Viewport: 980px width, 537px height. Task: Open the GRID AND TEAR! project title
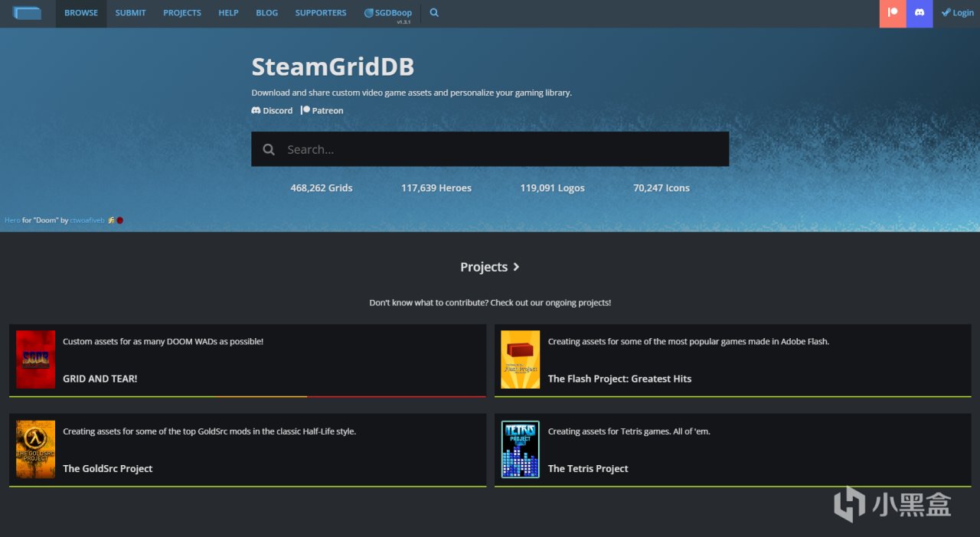tap(100, 379)
